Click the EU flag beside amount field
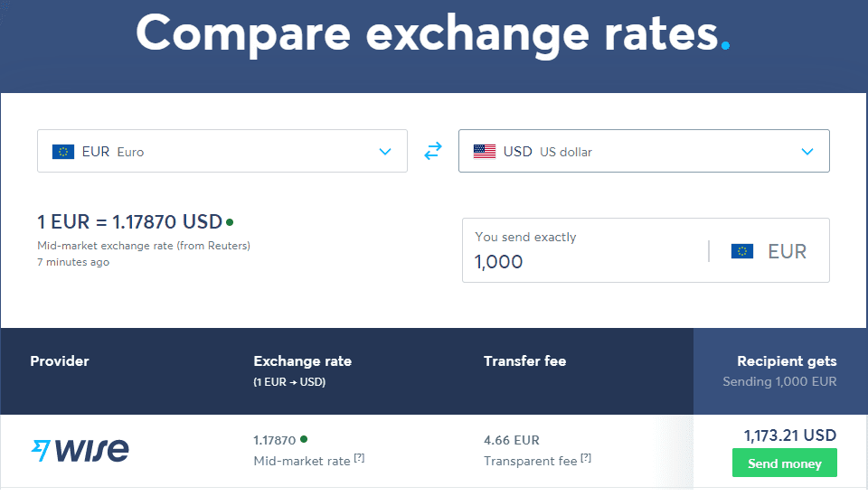Image resolution: width=868 pixels, height=496 pixels. (741, 251)
